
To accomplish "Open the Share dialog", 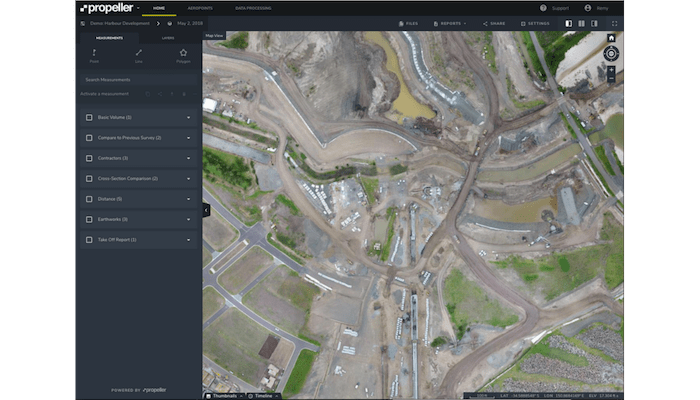I will pyautogui.click(x=494, y=24).
